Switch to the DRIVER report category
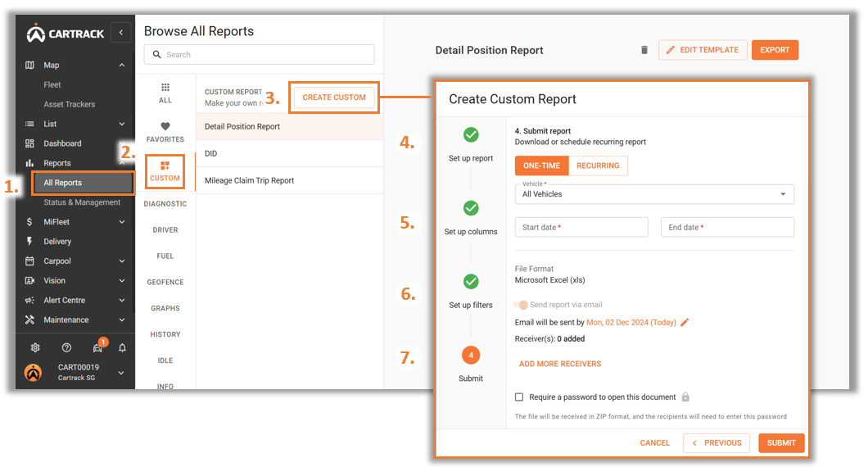 (x=165, y=230)
